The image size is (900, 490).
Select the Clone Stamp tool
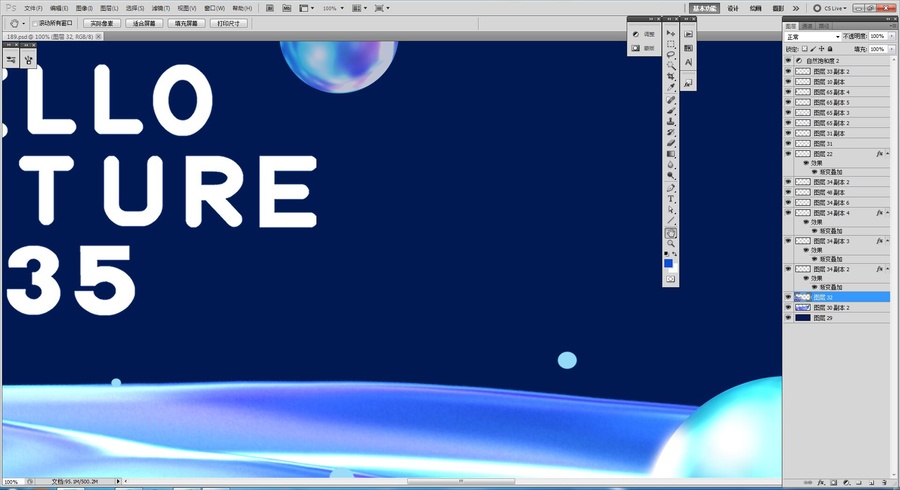670,122
